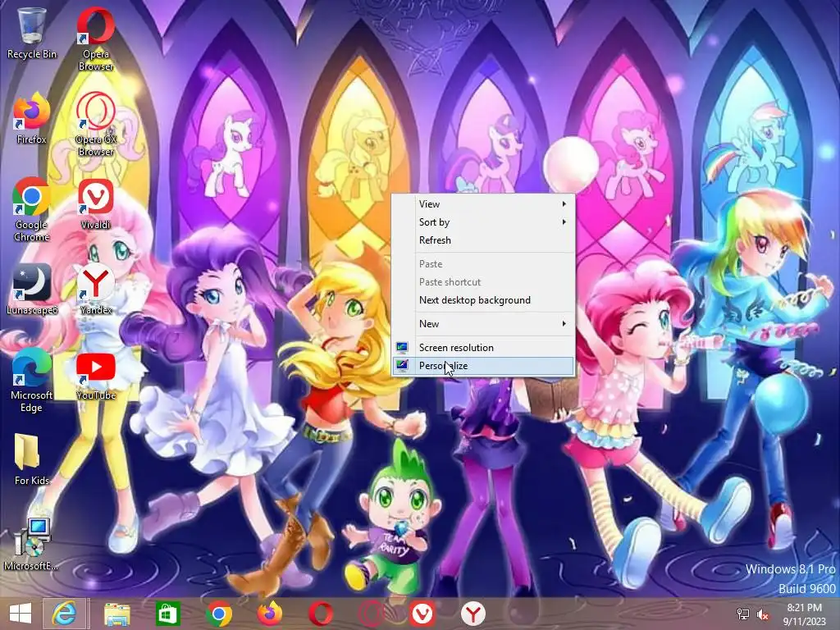The height and width of the screenshot is (630, 840).
Task: Select the Microsoft Edge desktop shortcut
Action: tap(31, 381)
